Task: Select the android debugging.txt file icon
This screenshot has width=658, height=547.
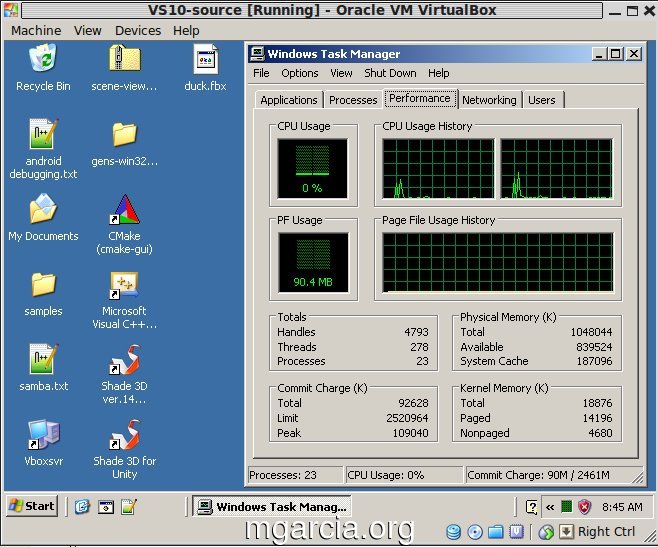Action: pyautogui.click(x=43, y=134)
